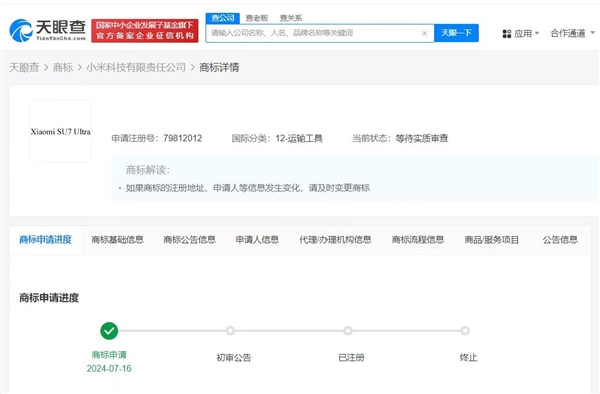Click the 商标解读 heading
The height and width of the screenshot is (394, 600).
[148, 170]
